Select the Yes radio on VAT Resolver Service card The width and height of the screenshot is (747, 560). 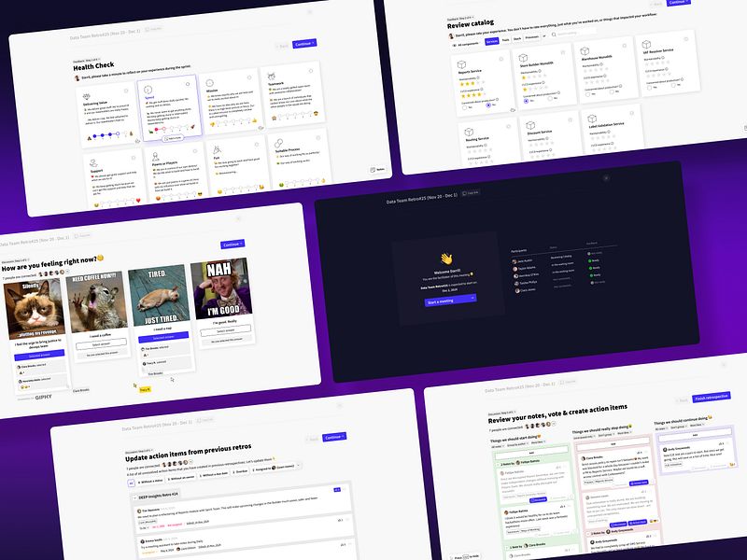[649, 88]
